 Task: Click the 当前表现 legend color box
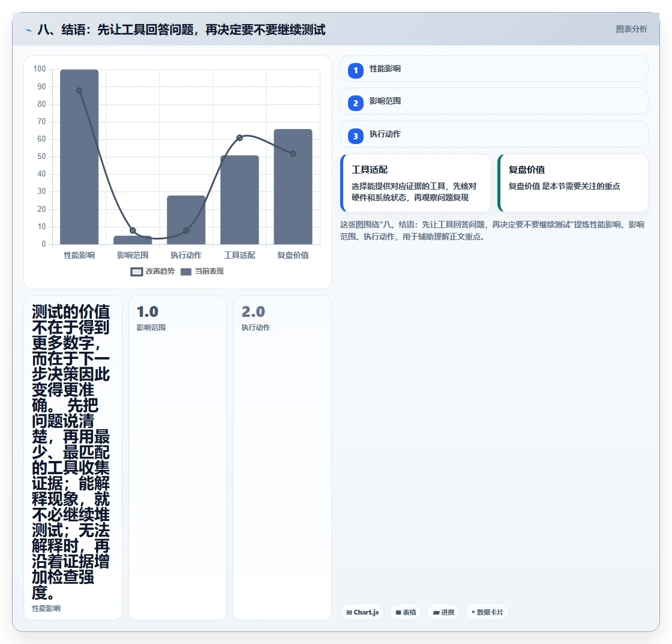(185, 272)
